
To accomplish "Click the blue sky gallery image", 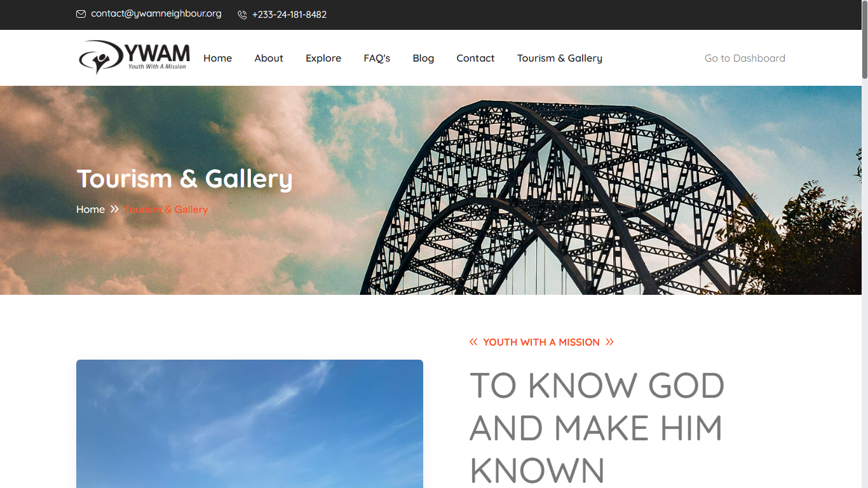I will [x=250, y=424].
